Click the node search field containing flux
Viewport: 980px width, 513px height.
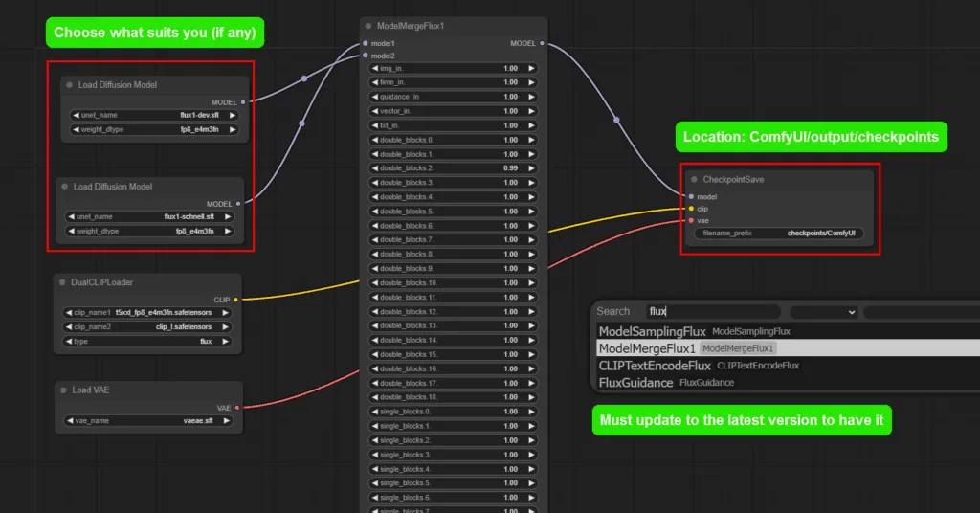713,311
